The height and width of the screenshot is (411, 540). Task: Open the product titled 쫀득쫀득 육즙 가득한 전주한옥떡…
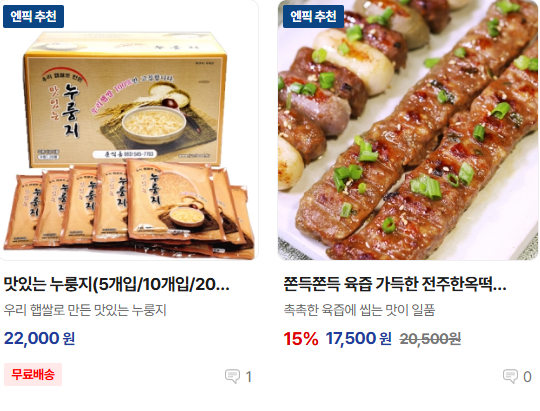coord(395,284)
